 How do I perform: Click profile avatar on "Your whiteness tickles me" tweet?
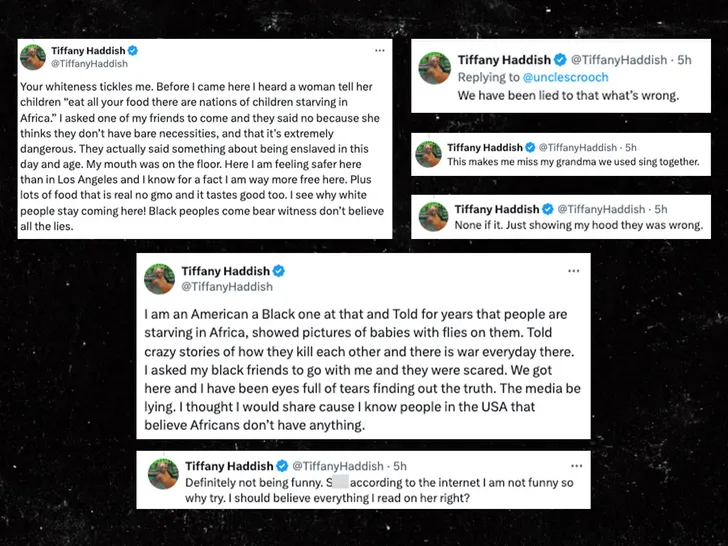pos(33,57)
